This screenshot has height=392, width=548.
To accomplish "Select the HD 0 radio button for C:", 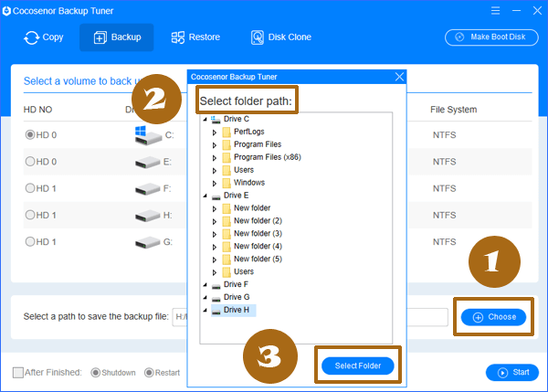I will click(x=30, y=135).
